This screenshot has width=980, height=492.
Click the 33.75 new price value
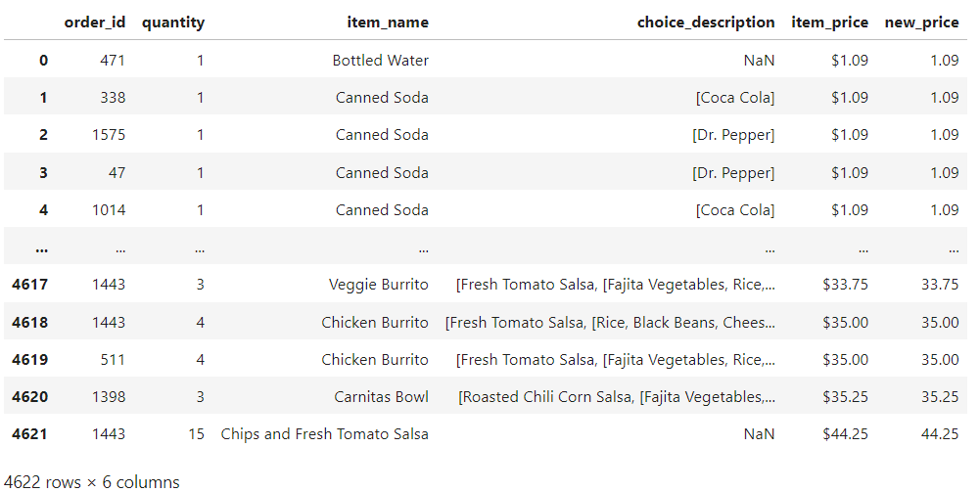pyautogui.click(x=940, y=285)
